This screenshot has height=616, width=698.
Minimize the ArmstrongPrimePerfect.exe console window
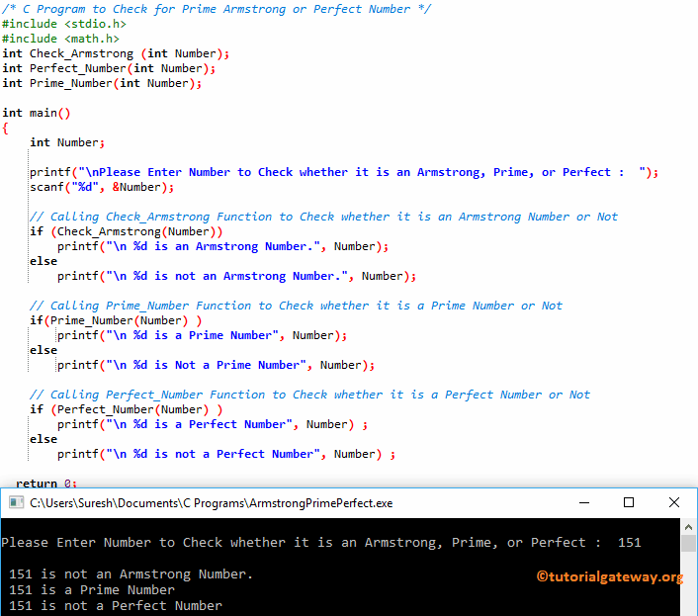coord(584,503)
